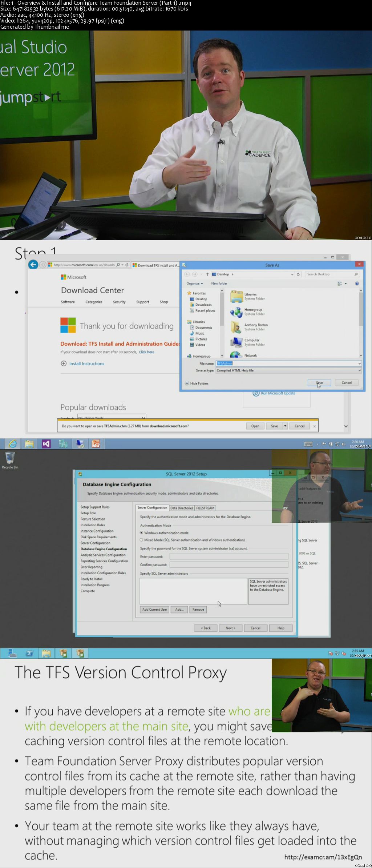The height and width of the screenshot is (868, 372).
Task: Click Internet Explorer's forward arrow button
Action: click(43, 265)
